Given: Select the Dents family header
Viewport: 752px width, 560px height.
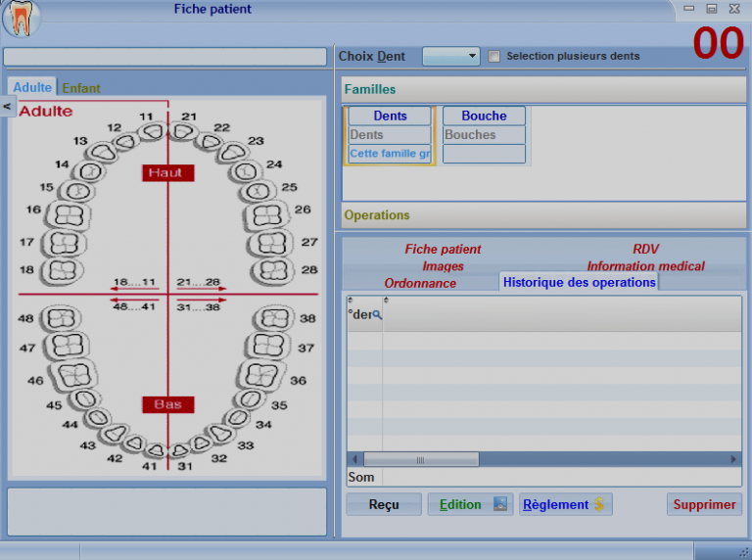Looking at the screenshot, I should point(390,117).
